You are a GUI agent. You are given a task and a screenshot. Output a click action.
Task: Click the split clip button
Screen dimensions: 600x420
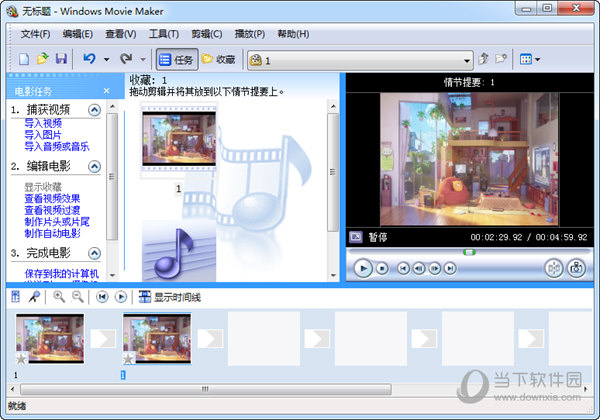tap(553, 268)
